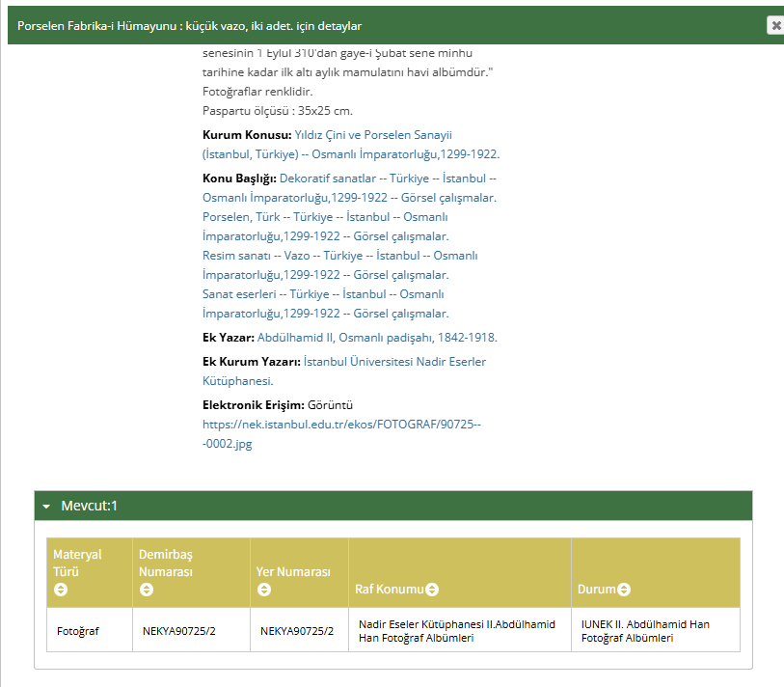This screenshot has height=687, width=784.
Task: Click sort icon beside Raf Konumu header
Action: 432,590
